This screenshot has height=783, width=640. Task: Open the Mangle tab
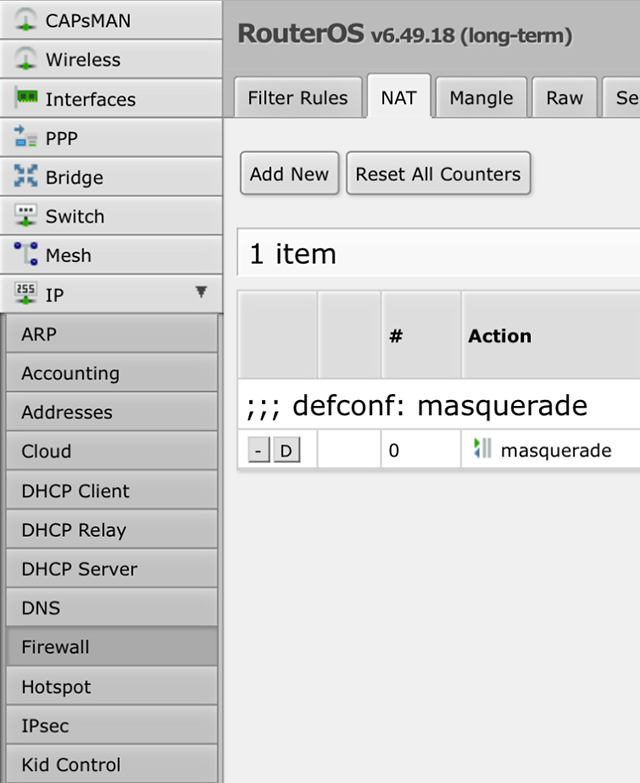481,98
